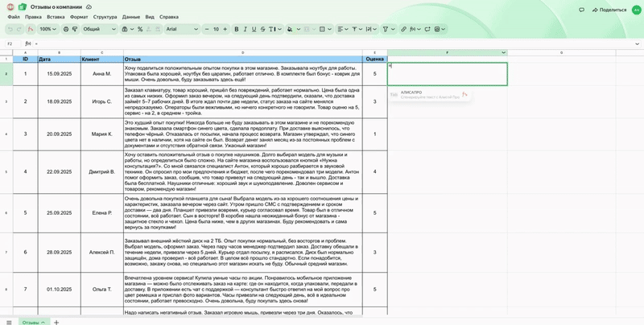Click the undo arrow icon

[x=9, y=29]
